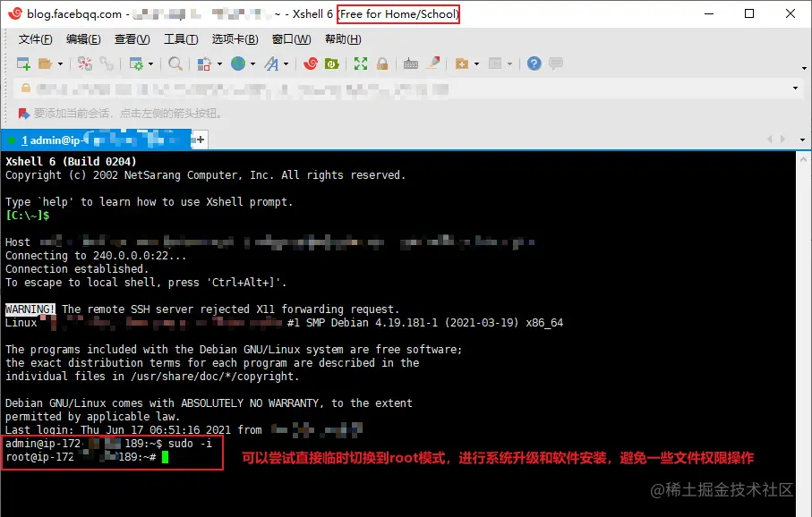Viewport: 812px width, 517px height.
Task: Expand the toolbar overflow options arrow
Action: point(804,68)
